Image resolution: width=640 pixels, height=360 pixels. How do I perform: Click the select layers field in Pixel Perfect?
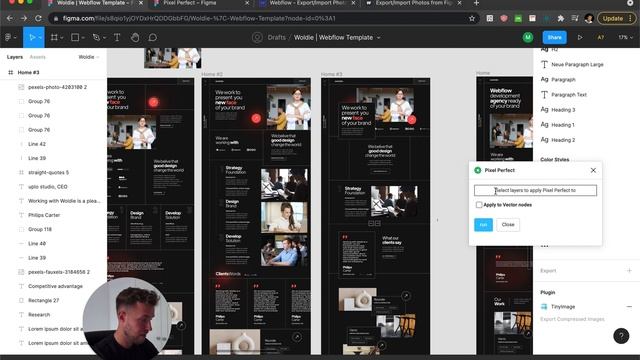[535, 190]
